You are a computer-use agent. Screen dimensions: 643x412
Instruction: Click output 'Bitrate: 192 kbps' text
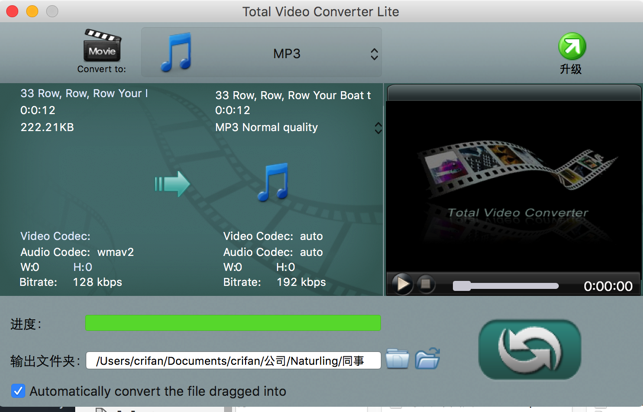click(274, 282)
